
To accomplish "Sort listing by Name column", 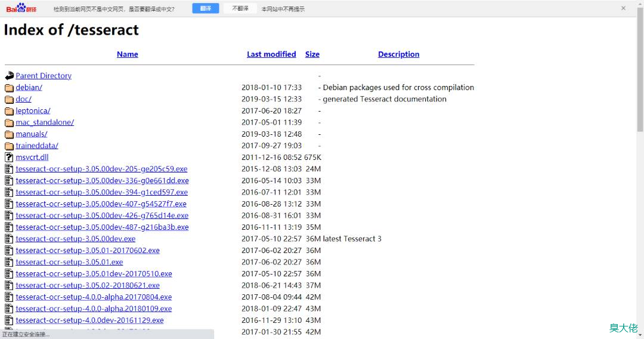I will click(x=128, y=54).
